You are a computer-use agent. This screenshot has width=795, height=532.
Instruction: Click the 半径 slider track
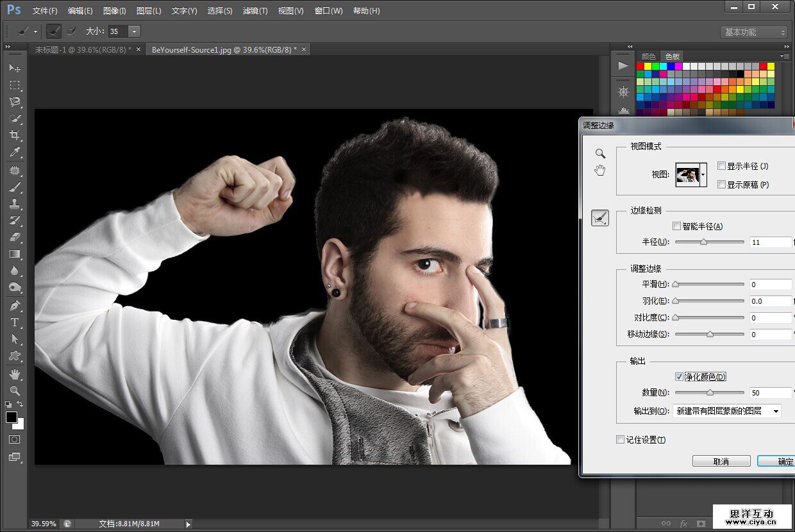[x=709, y=242]
